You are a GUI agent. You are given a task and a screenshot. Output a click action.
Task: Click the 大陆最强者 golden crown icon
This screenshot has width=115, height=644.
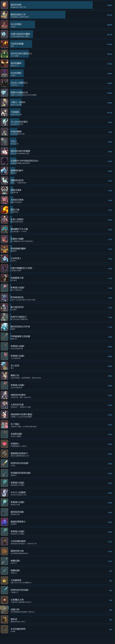point(5,580)
